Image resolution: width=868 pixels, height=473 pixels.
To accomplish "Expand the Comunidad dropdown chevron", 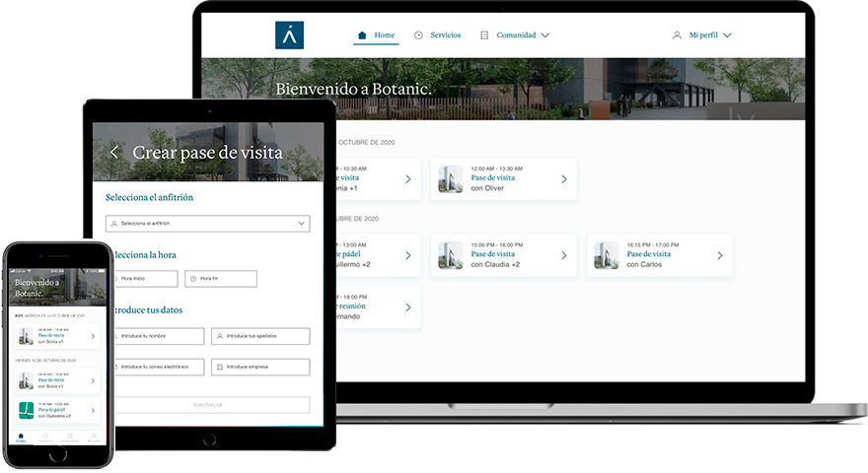I will 545,35.
